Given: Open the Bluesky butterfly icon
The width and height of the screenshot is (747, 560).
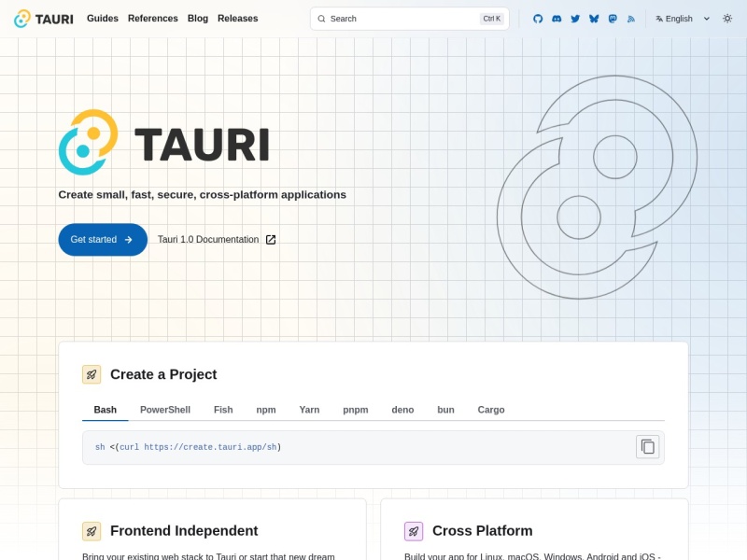Looking at the screenshot, I should [594, 19].
